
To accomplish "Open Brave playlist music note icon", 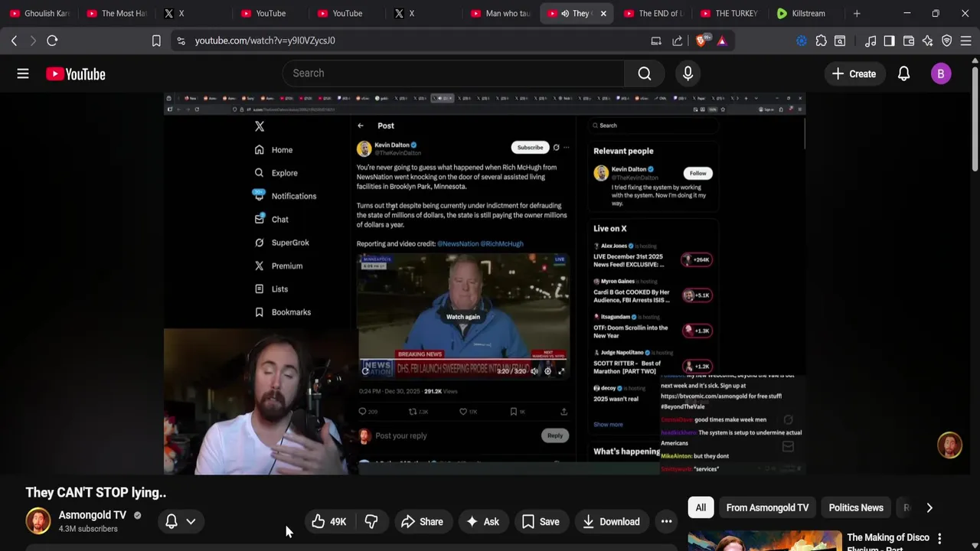I will point(871,41).
